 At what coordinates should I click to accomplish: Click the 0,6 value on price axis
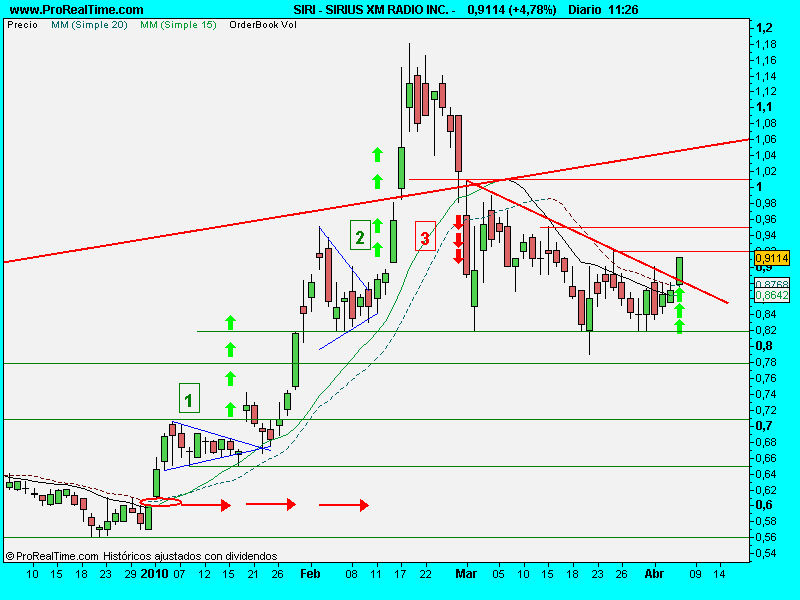click(x=764, y=505)
